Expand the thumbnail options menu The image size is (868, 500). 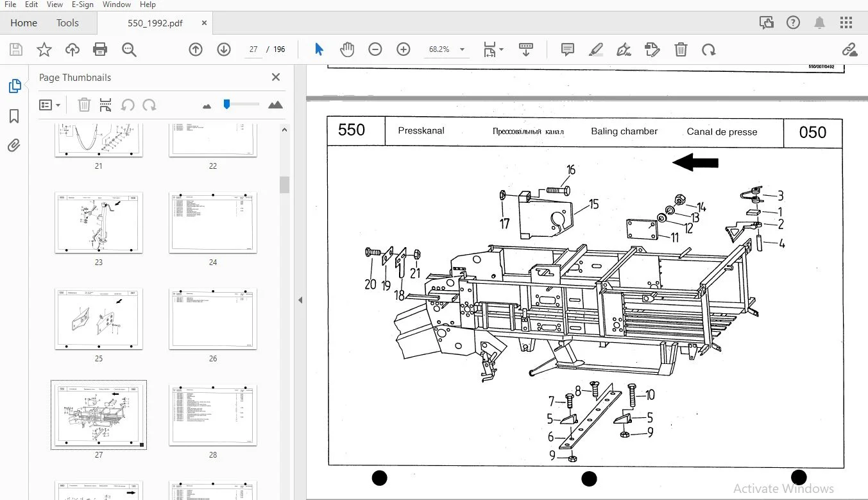[x=49, y=105]
